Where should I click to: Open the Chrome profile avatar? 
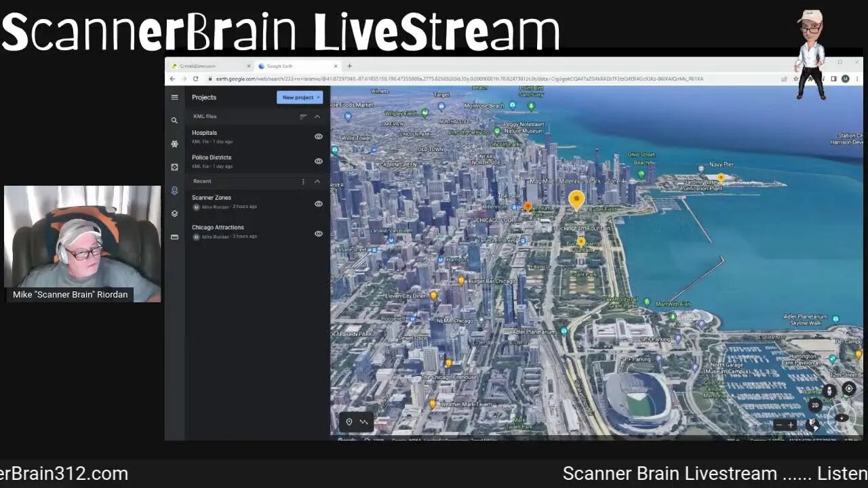845,79
